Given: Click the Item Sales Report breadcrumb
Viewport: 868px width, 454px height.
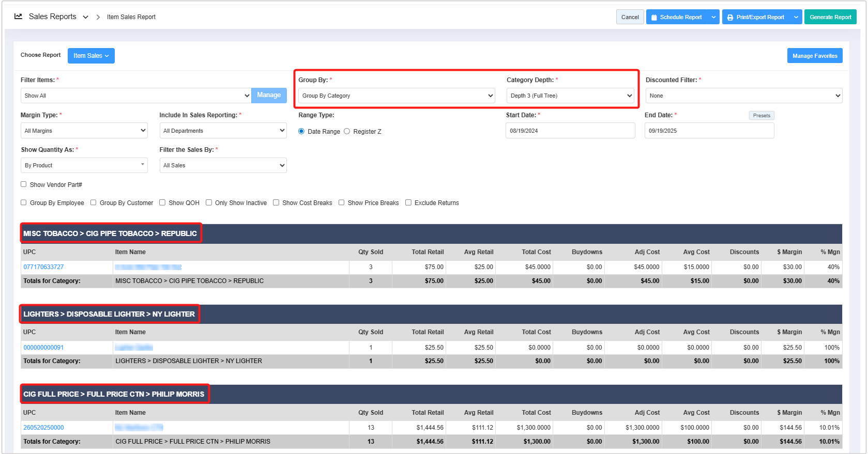Looking at the screenshot, I should tap(131, 17).
